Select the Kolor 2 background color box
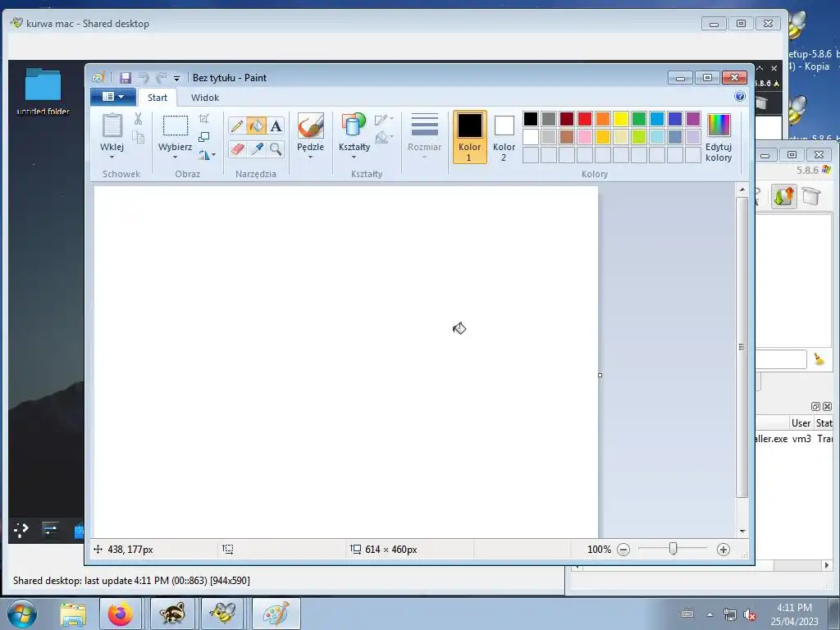Image resolution: width=840 pixels, height=630 pixels. 504,137
